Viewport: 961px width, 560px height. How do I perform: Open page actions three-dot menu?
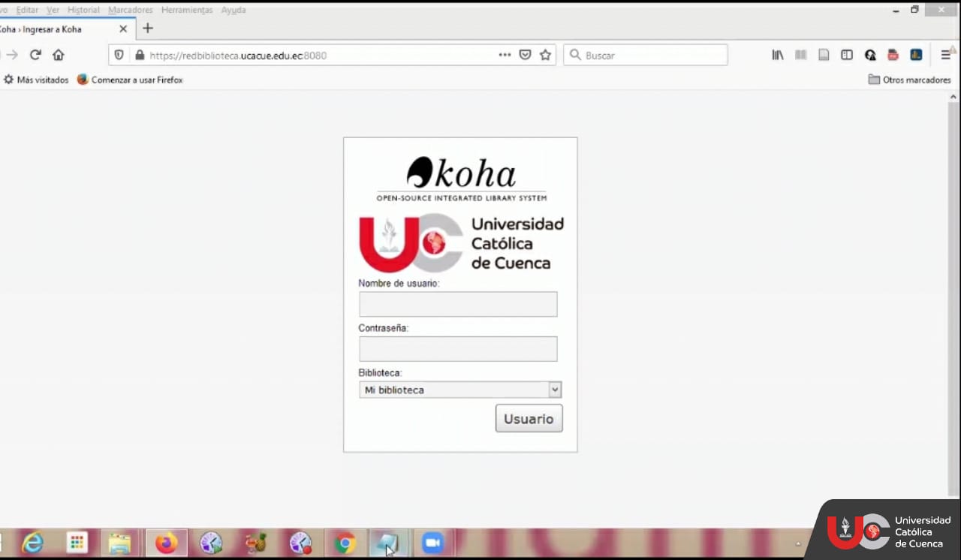505,55
